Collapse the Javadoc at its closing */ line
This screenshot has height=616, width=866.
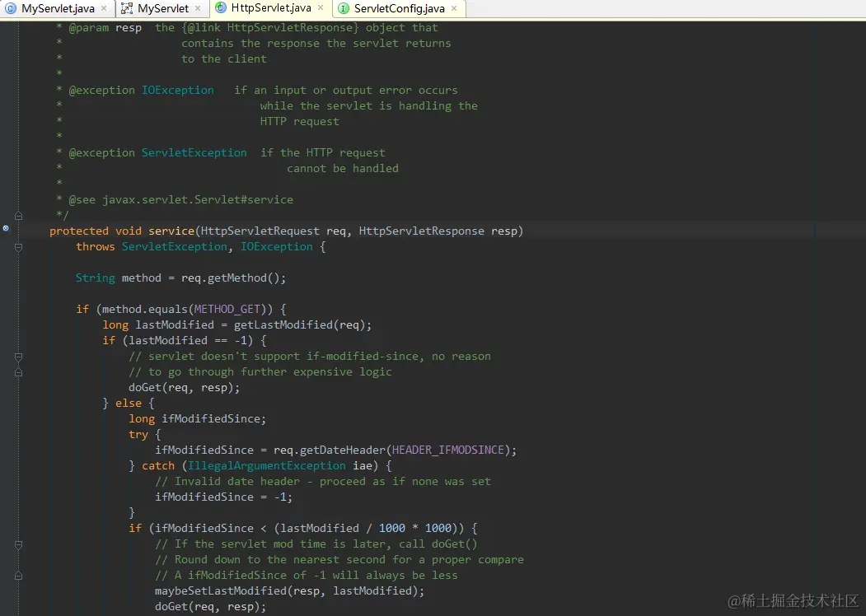18,215
